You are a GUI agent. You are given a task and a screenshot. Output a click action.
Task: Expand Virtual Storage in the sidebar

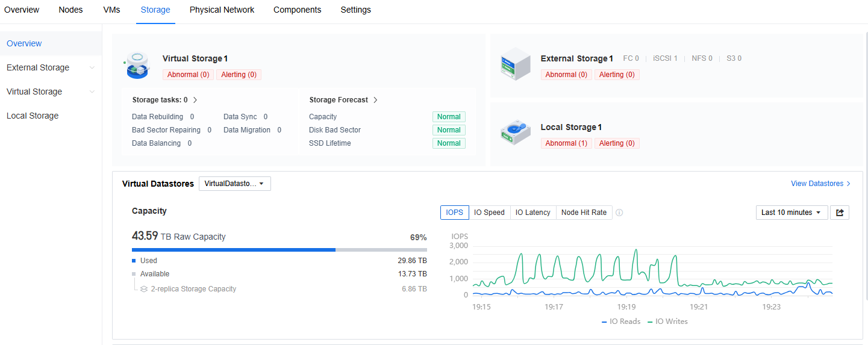[92, 92]
